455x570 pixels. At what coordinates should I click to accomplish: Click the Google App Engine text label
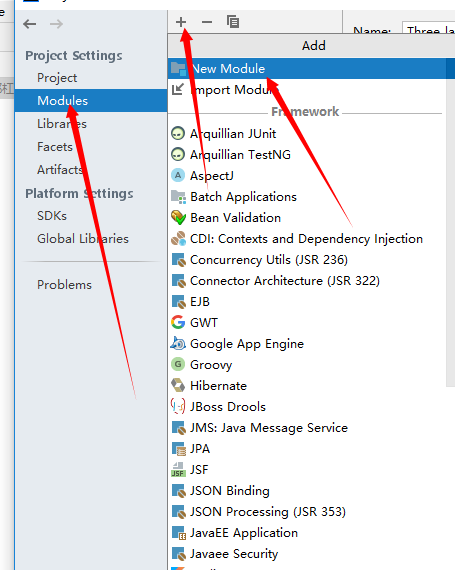(247, 344)
